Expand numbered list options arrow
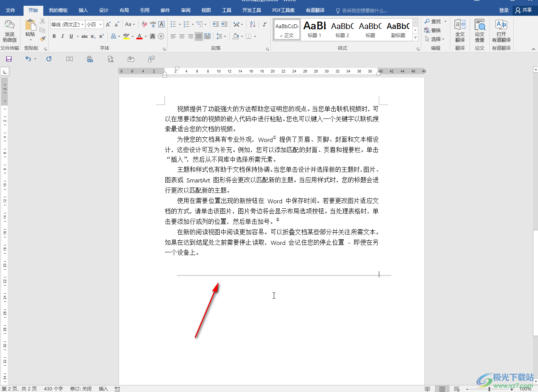The height and width of the screenshot is (392, 538). click(x=193, y=24)
